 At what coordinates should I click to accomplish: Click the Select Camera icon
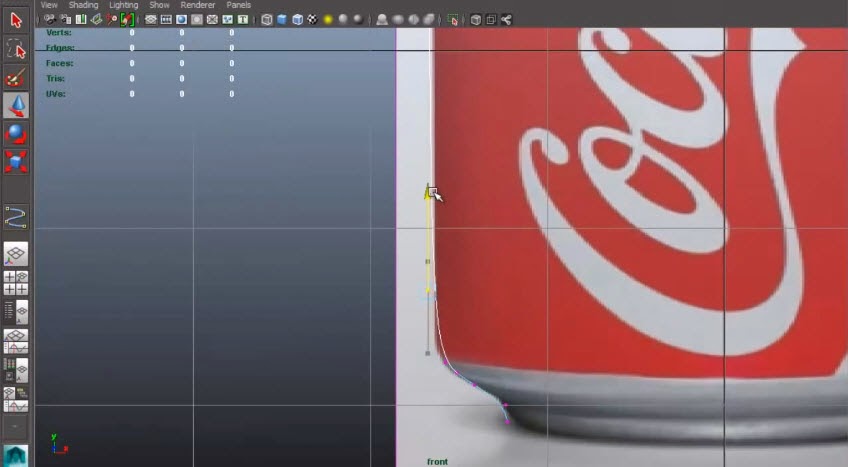(x=50, y=20)
